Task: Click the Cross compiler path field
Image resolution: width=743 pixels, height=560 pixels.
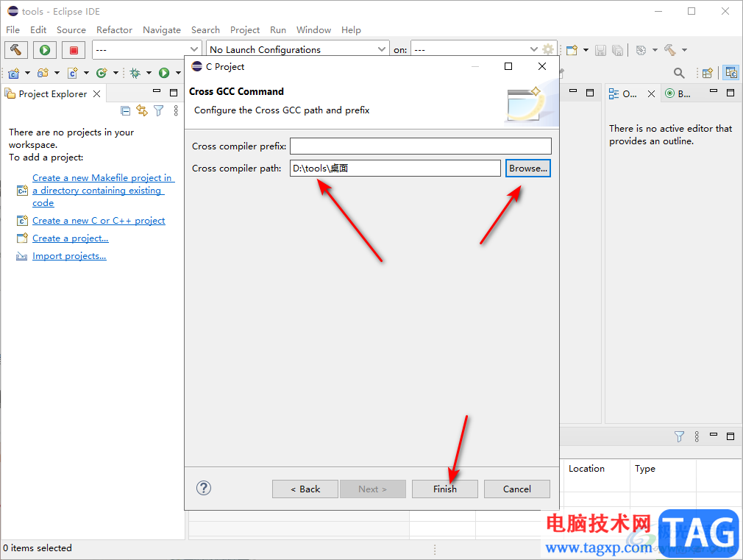Action: (395, 169)
